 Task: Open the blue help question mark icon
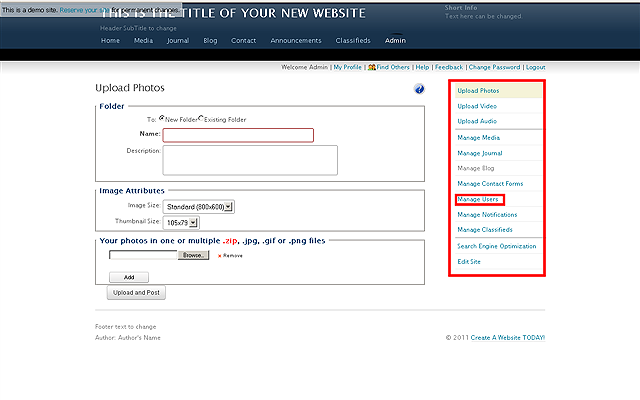click(420, 90)
